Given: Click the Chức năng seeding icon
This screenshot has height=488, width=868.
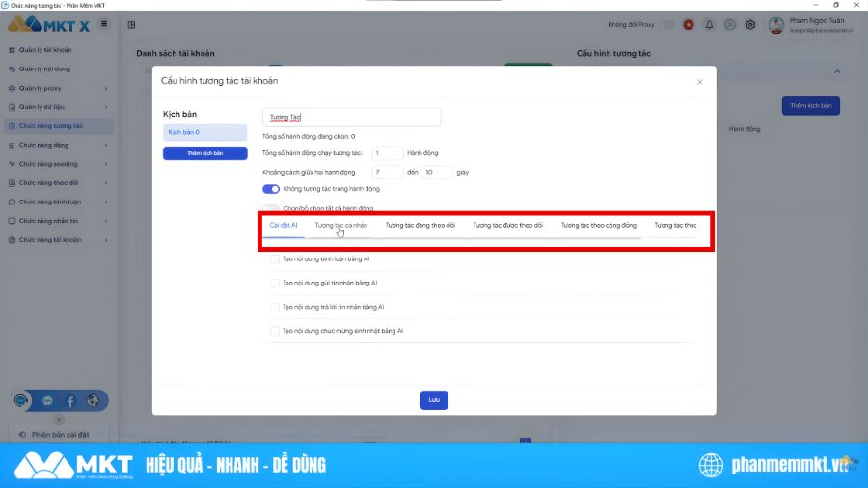Looking at the screenshot, I should tap(12, 164).
